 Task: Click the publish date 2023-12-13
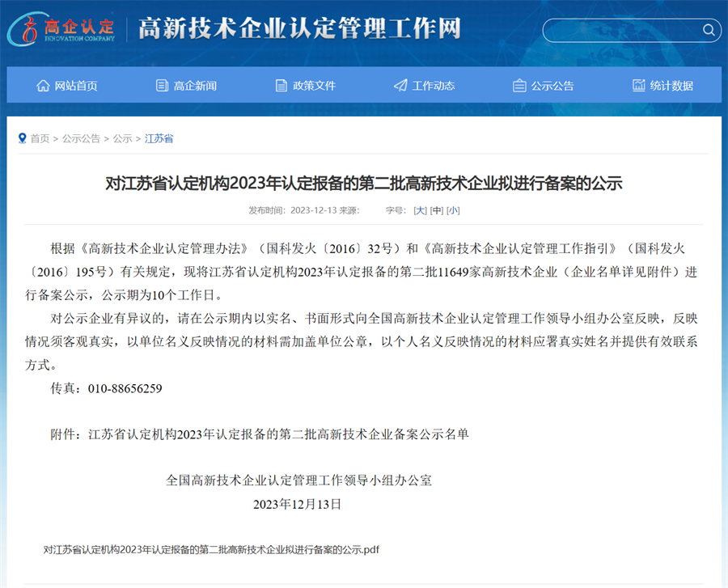pyautogui.click(x=313, y=210)
